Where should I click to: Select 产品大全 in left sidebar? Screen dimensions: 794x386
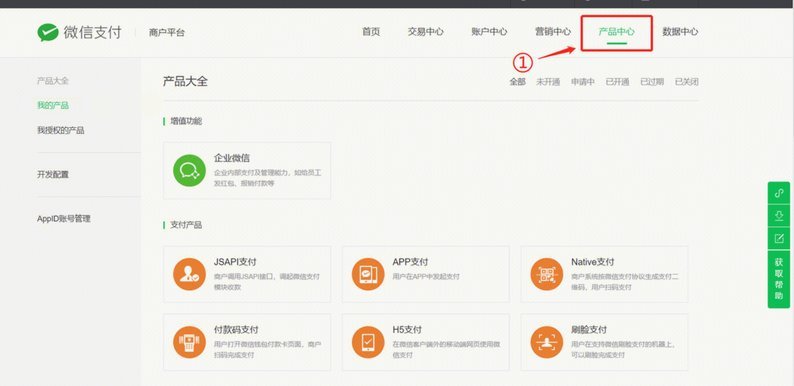[x=53, y=81]
